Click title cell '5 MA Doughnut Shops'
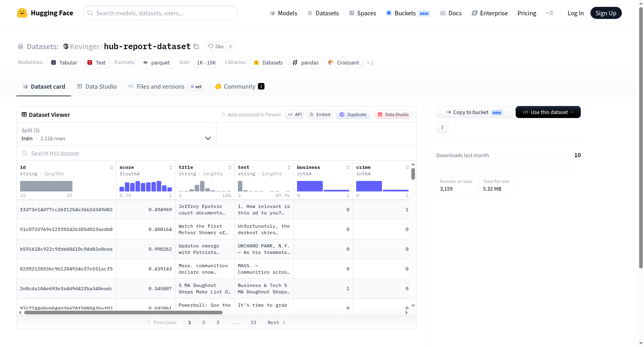The image size is (644, 347). tap(205, 289)
